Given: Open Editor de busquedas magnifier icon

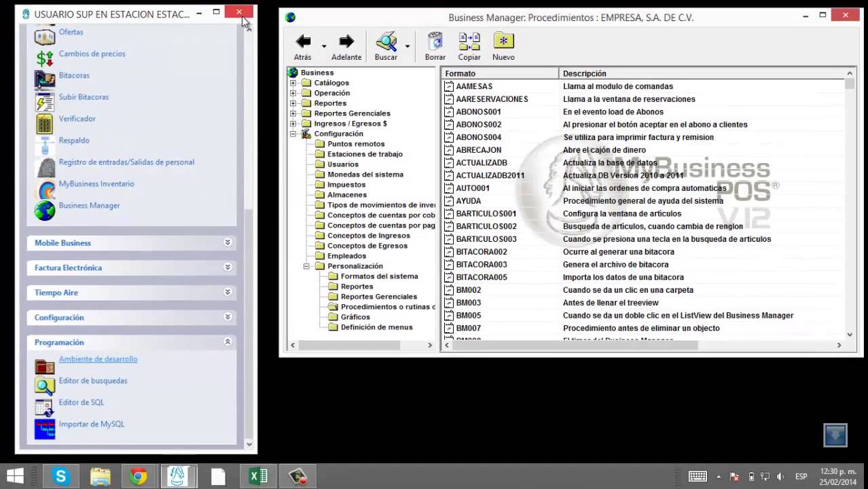Looking at the screenshot, I should coord(45,386).
